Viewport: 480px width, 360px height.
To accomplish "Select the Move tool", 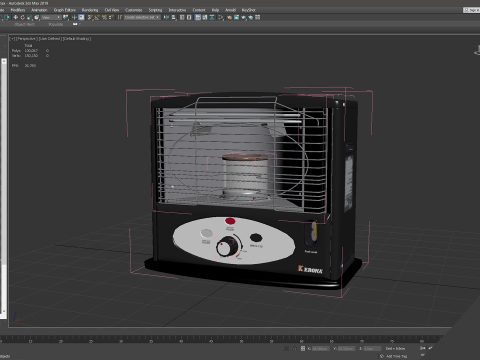I will point(16,17).
